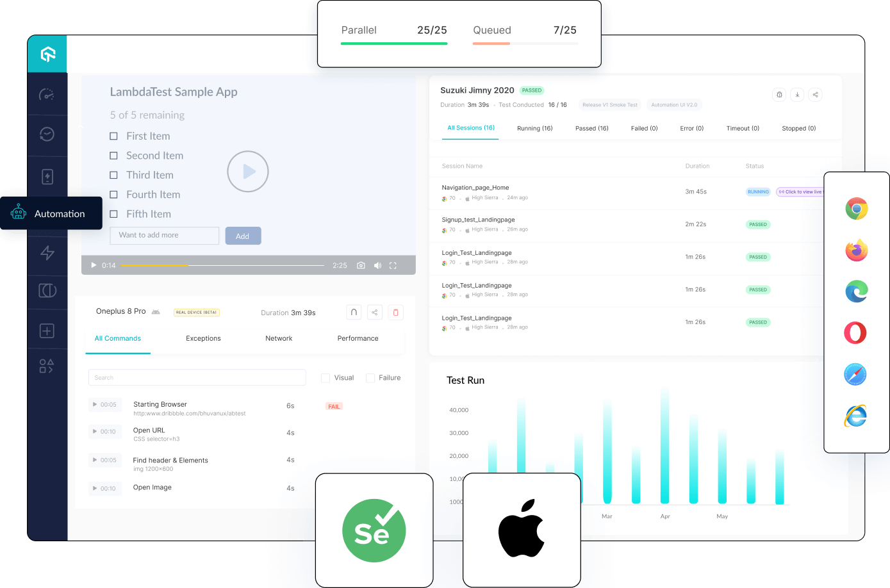Screen dimensions: 890x588
Task: Show the Failed (0) sessions tab
Action: click(x=645, y=128)
